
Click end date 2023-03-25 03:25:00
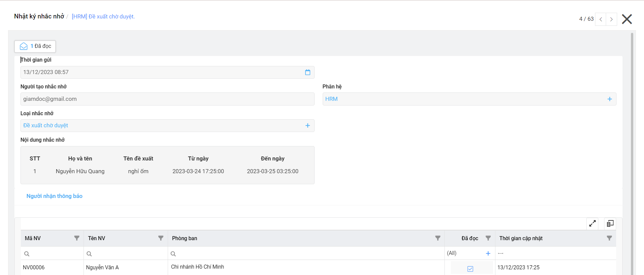click(273, 171)
